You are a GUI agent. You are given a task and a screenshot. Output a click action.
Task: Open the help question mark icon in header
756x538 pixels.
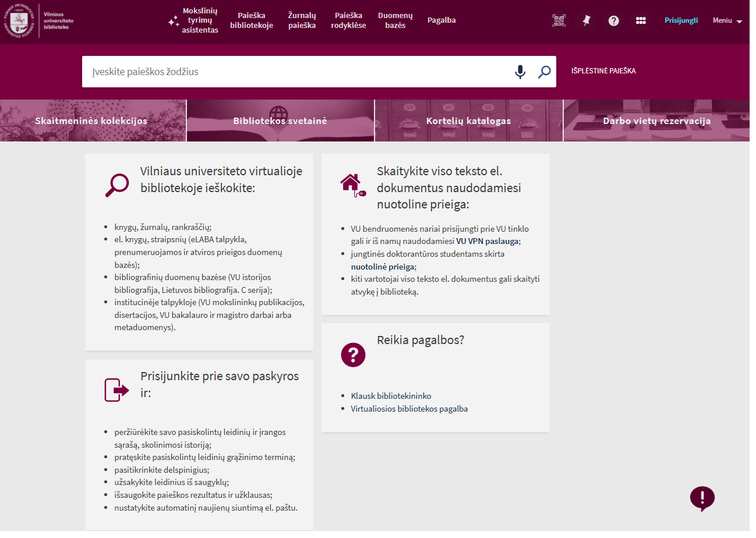613,20
